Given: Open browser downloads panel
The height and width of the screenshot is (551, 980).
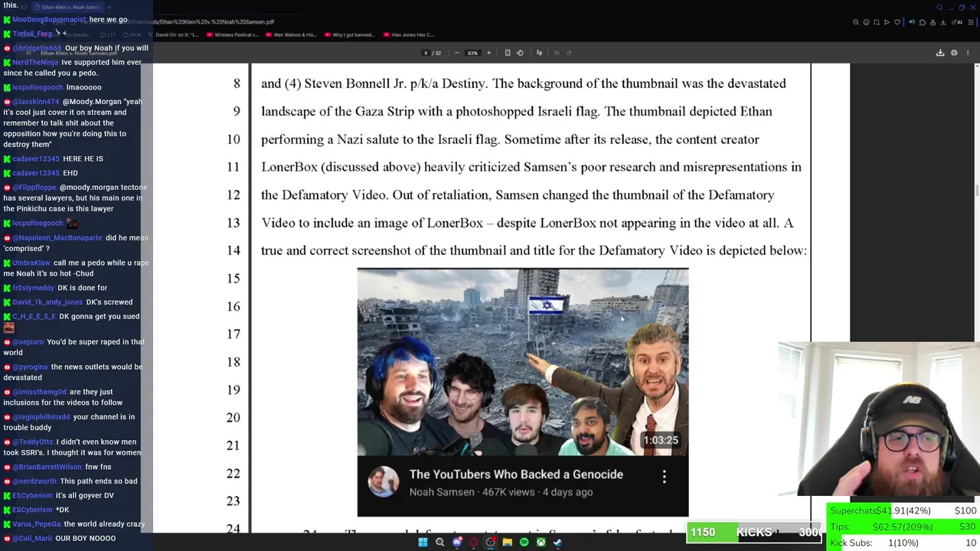Looking at the screenshot, I should coord(943,22).
